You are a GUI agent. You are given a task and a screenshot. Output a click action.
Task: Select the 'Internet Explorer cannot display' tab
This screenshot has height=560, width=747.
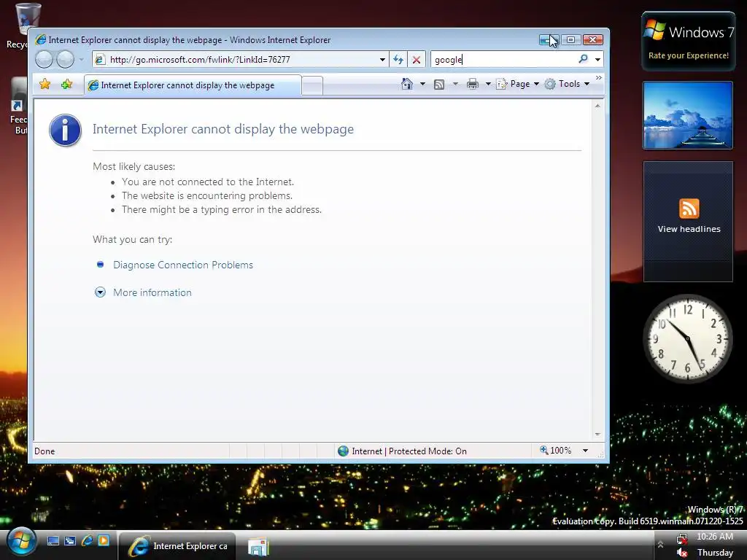click(x=193, y=85)
